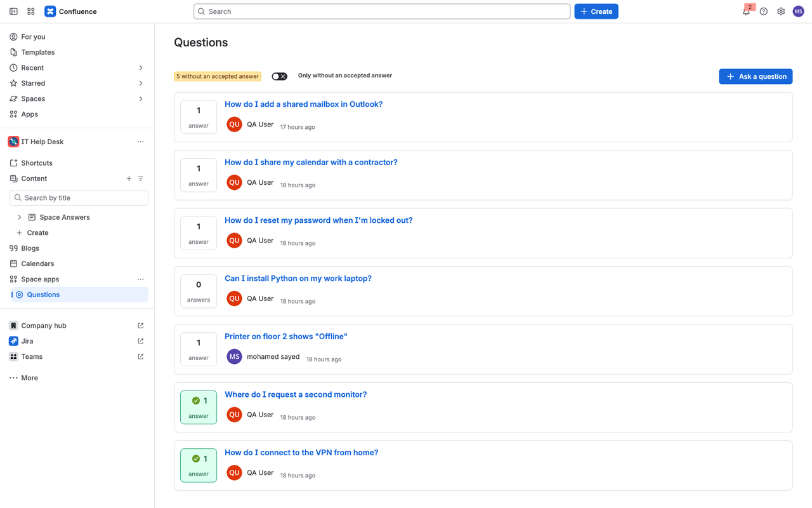The width and height of the screenshot is (812, 508).
Task: Open 'Can I install Python on my work laptop?'
Action: point(298,278)
